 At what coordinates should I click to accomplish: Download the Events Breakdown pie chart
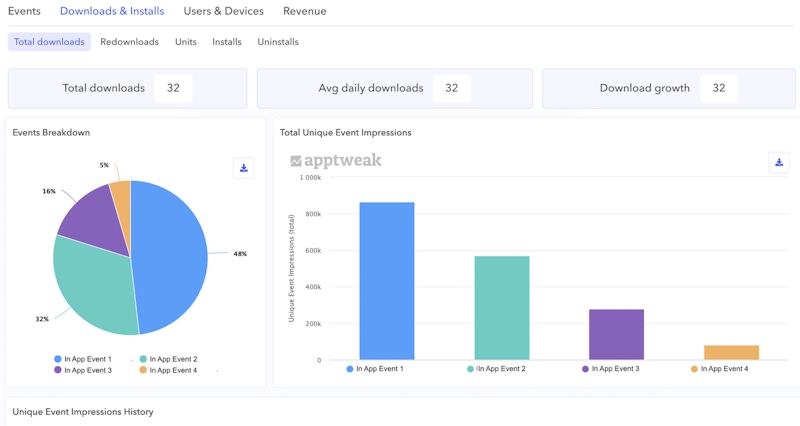pyautogui.click(x=243, y=168)
